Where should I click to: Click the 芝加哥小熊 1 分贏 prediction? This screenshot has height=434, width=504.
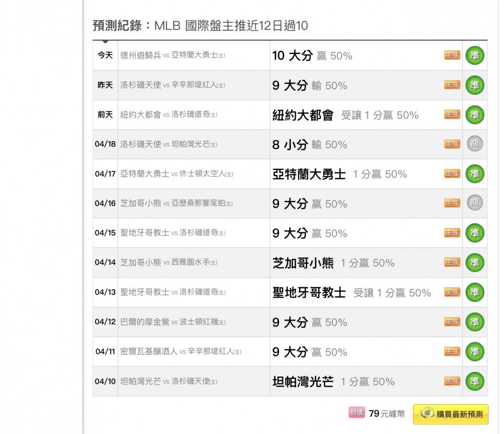(334, 263)
